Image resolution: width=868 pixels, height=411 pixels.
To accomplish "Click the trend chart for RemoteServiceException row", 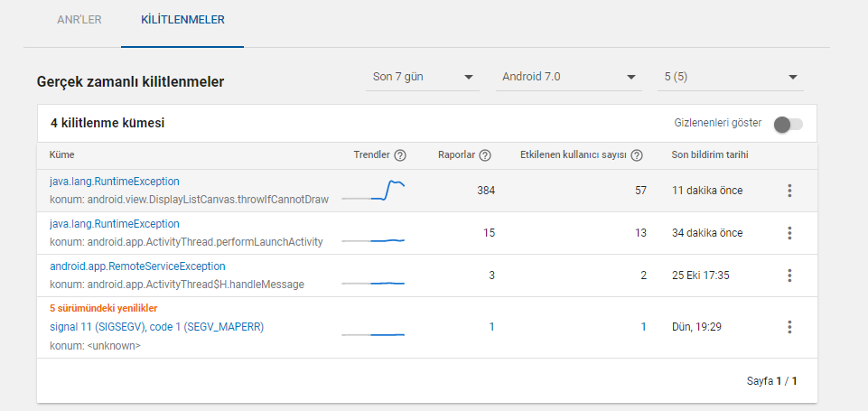I will (x=373, y=283).
